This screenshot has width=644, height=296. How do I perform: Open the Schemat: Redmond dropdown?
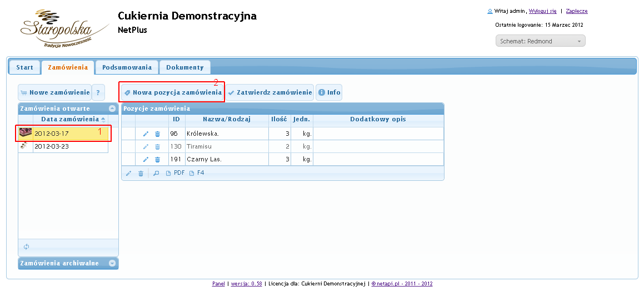click(541, 41)
